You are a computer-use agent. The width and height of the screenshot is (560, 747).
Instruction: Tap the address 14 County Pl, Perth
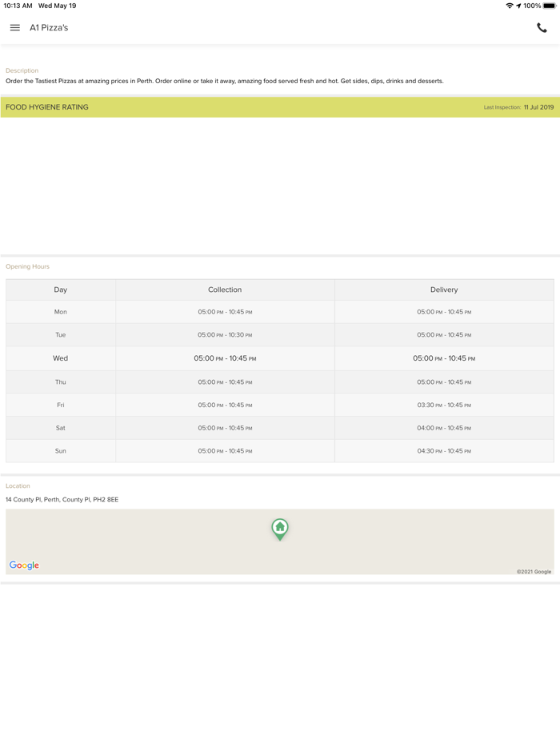62,500
